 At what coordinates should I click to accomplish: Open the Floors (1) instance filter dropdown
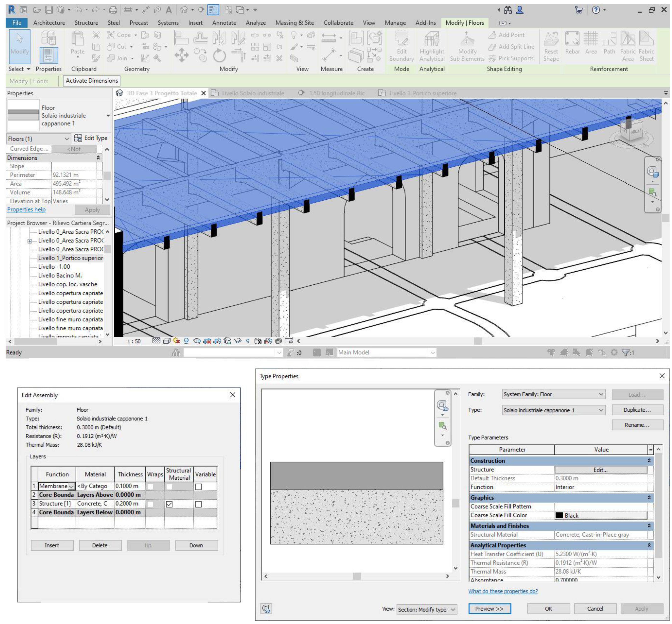(67, 139)
